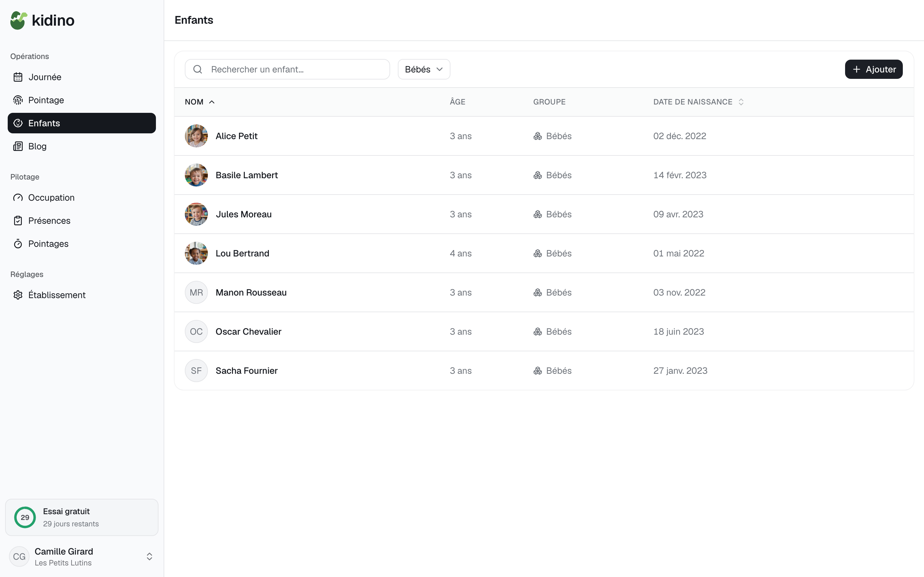Click the search magnifier icon
Image resolution: width=924 pixels, height=577 pixels.
point(197,69)
